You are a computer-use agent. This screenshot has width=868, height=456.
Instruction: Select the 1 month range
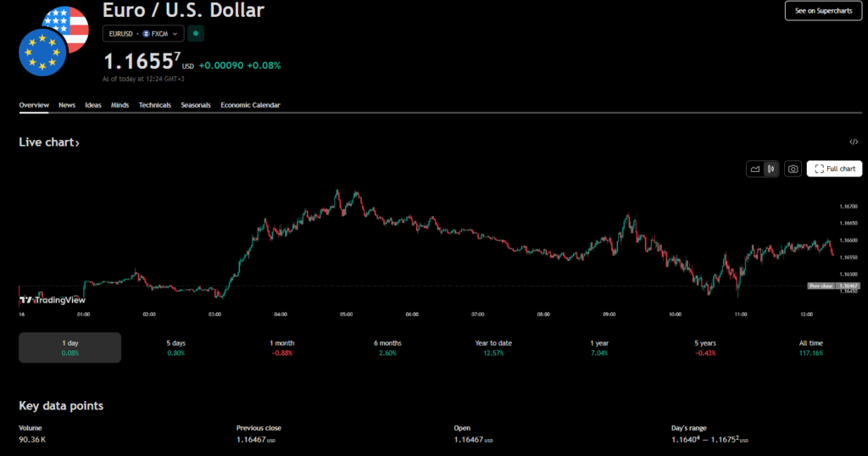(x=281, y=348)
